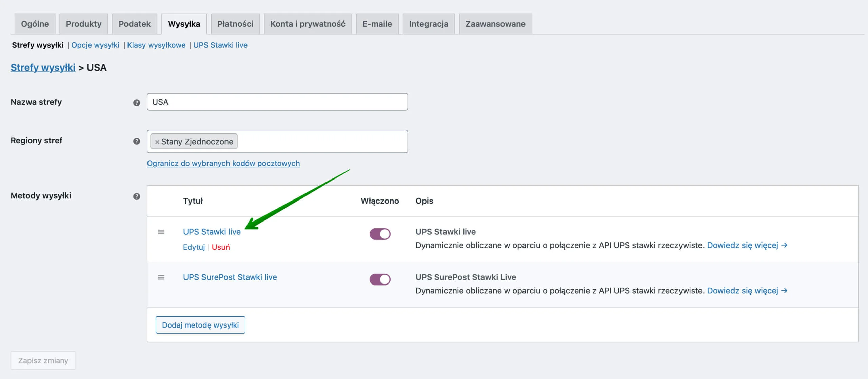Open Dowiedz się więcej for UPS SurePost
Viewport: 868px width, 379px height.
(x=747, y=290)
